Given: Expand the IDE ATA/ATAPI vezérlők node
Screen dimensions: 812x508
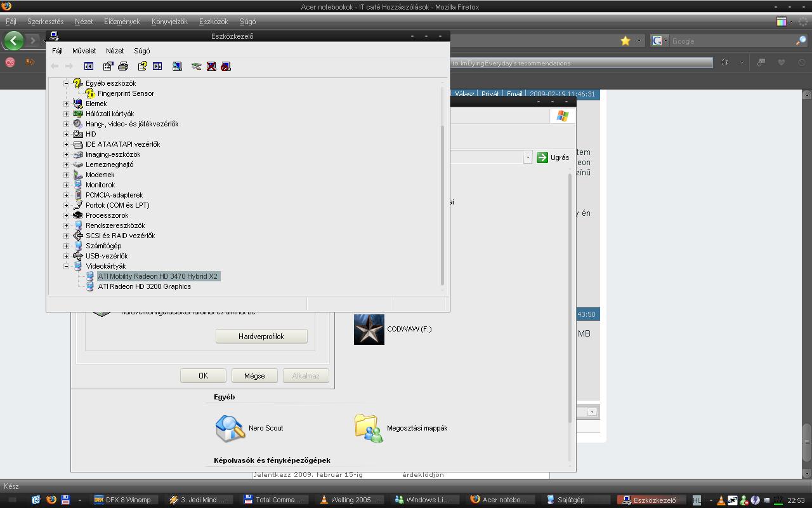Looking at the screenshot, I should coord(66,144).
